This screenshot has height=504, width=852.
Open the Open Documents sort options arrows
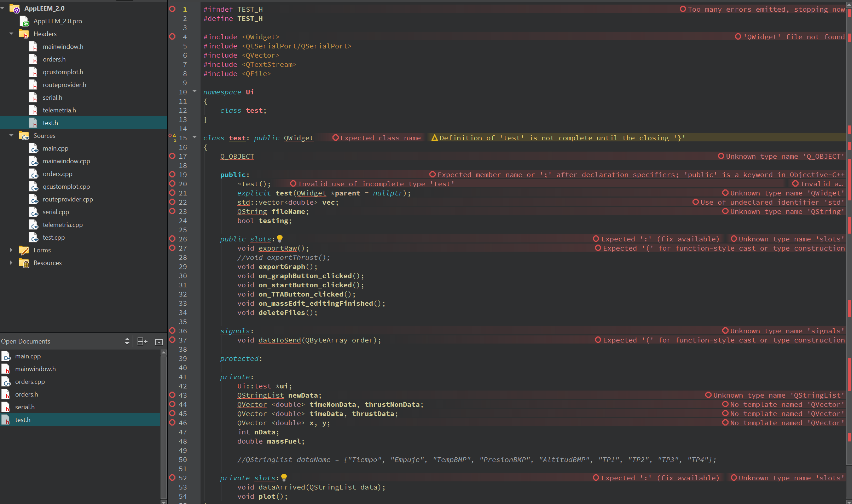[127, 341]
